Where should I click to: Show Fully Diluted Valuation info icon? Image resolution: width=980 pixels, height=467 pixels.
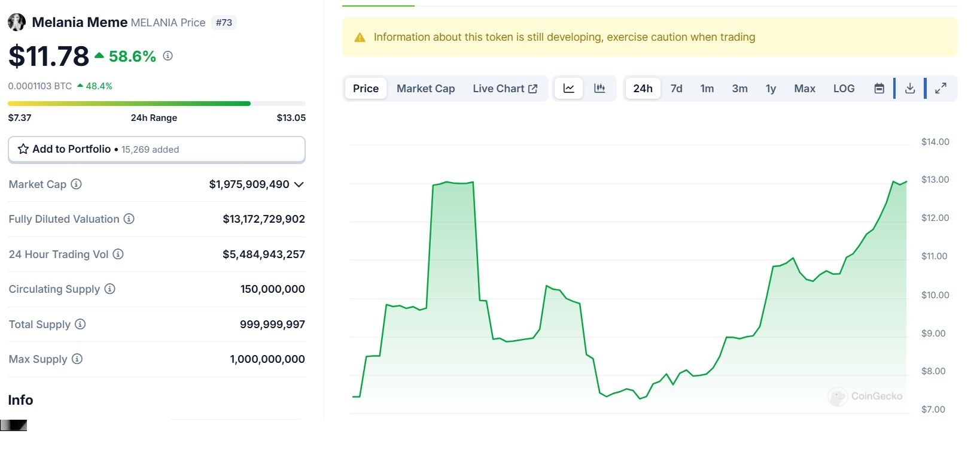point(129,219)
